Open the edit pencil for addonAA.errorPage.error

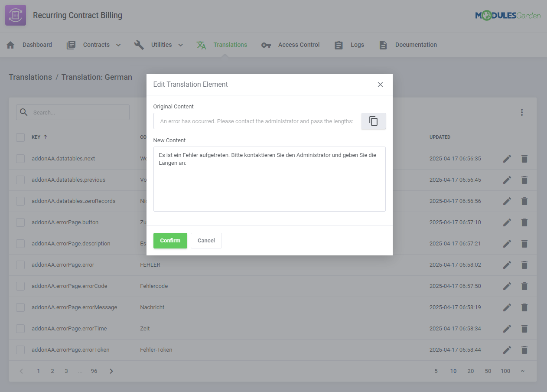point(507,265)
